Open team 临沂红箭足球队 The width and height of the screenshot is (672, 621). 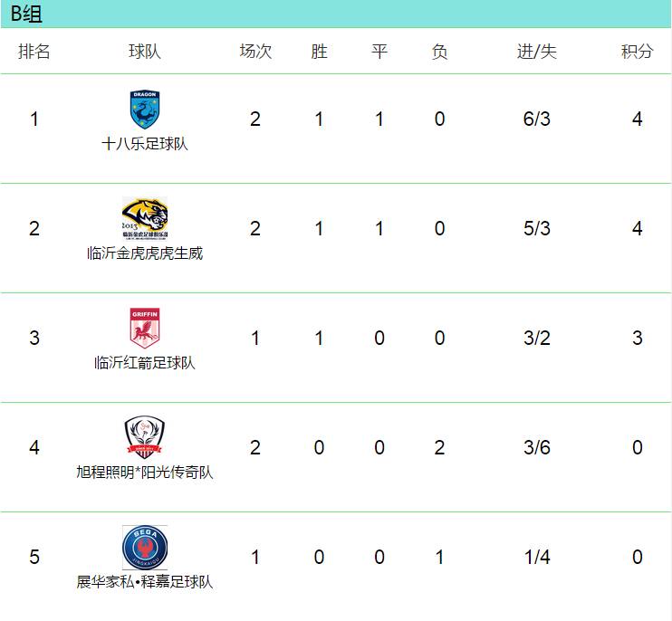[145, 363]
